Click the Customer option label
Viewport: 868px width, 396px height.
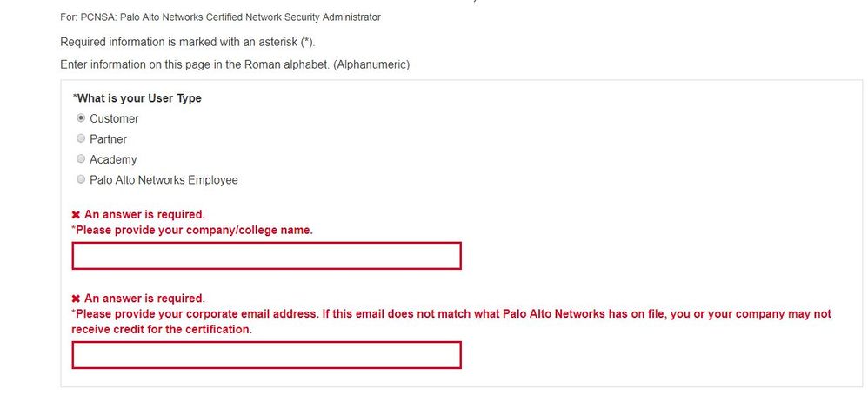click(x=114, y=118)
